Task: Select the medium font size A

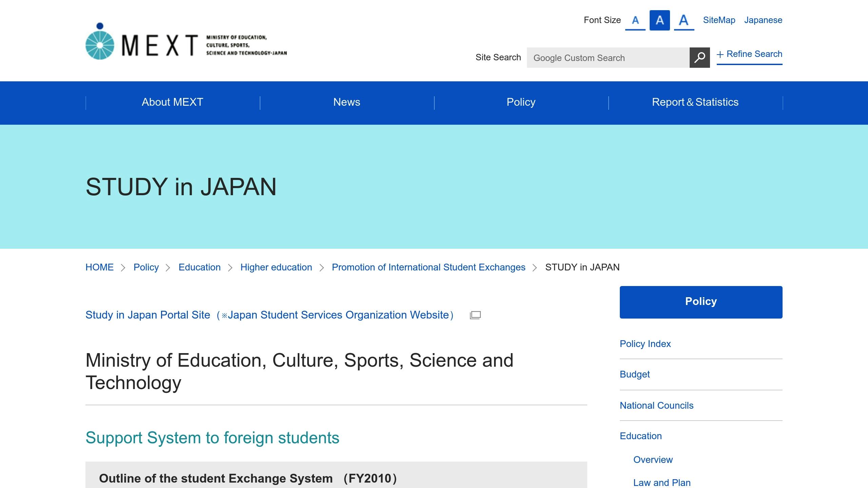Action: pos(659,20)
